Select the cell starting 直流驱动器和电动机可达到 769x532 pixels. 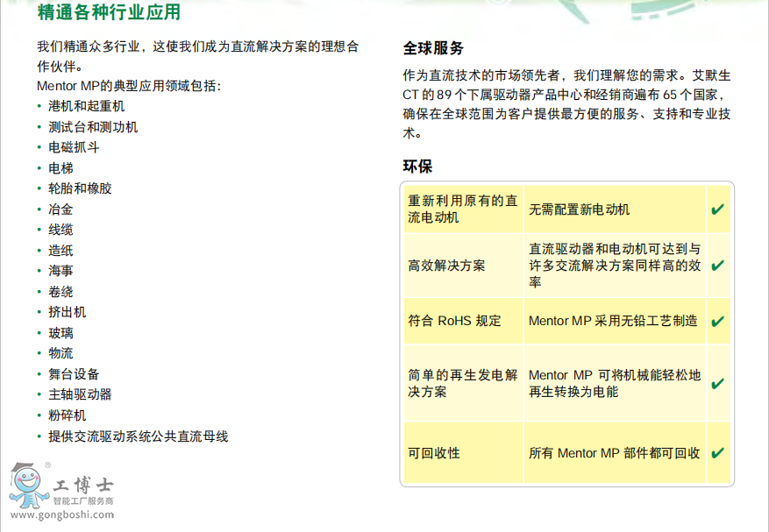[x=615, y=266]
